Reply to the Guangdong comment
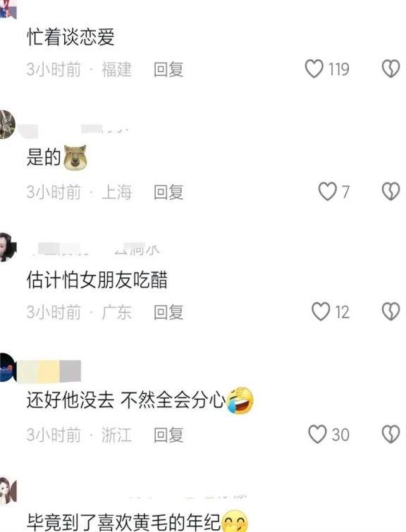The image size is (406, 532). pyautogui.click(x=168, y=312)
